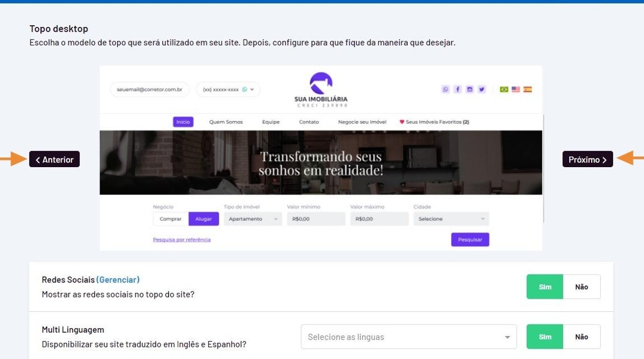Screen dimensions: 644x359
Task: Click the WhatsApp icon in preview header
Action: tap(445, 89)
